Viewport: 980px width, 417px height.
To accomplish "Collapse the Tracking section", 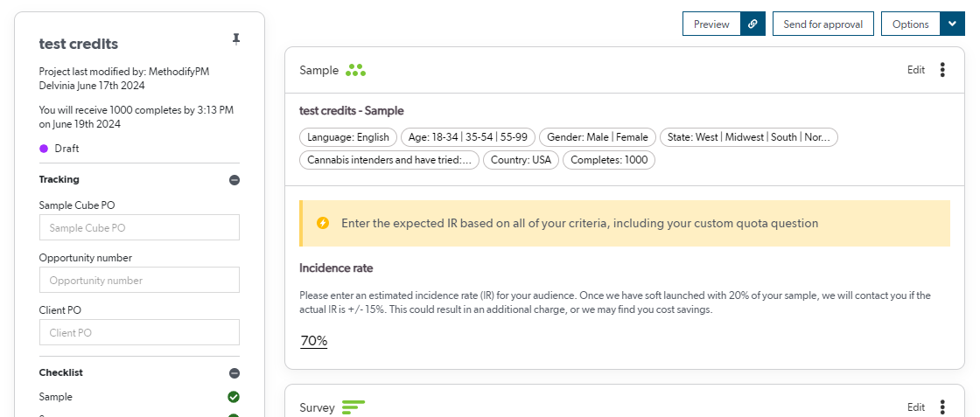I will [234, 180].
